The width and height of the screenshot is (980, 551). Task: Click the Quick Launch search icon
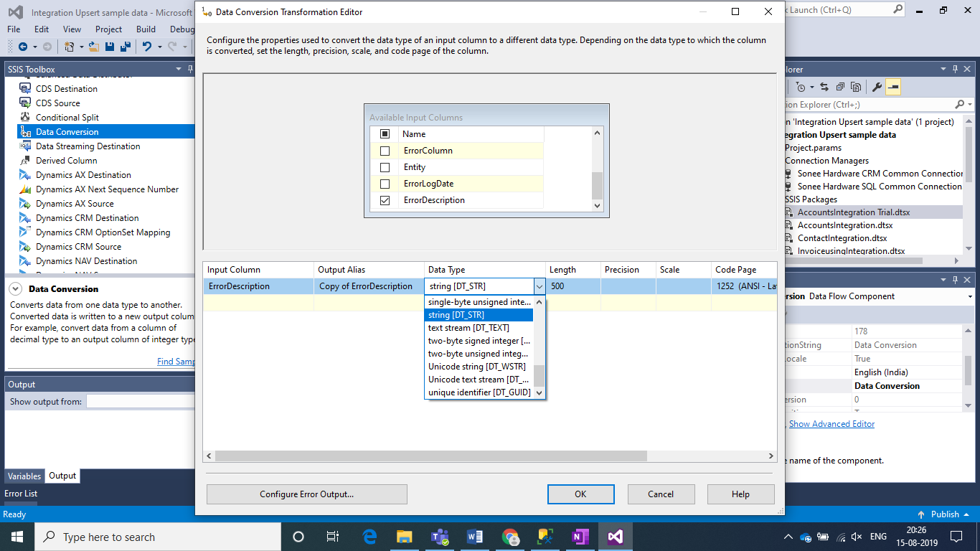click(x=898, y=9)
